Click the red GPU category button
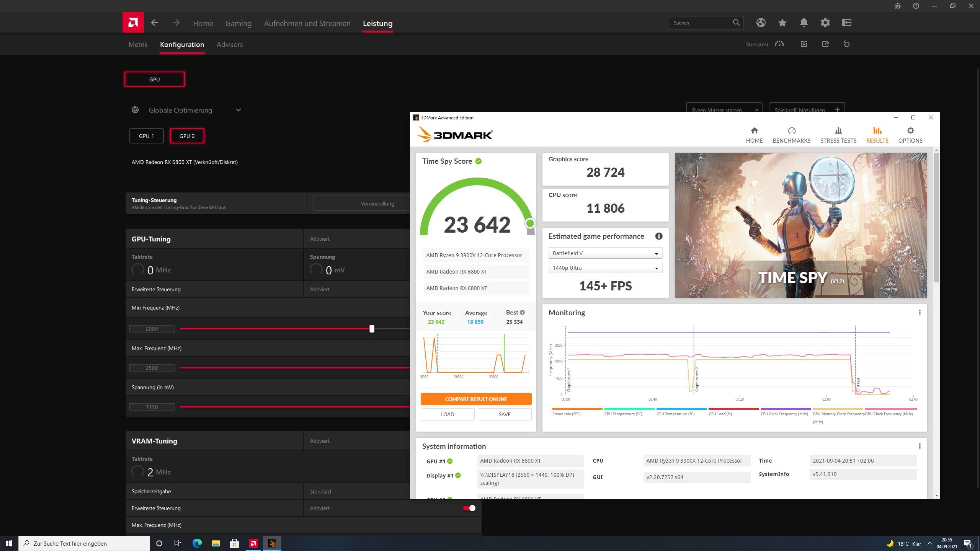 pos(154,79)
